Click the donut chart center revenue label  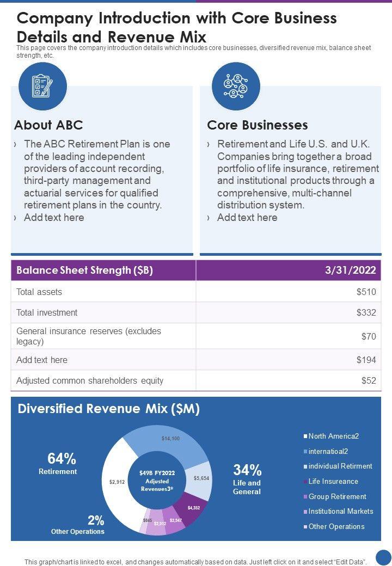157,481
